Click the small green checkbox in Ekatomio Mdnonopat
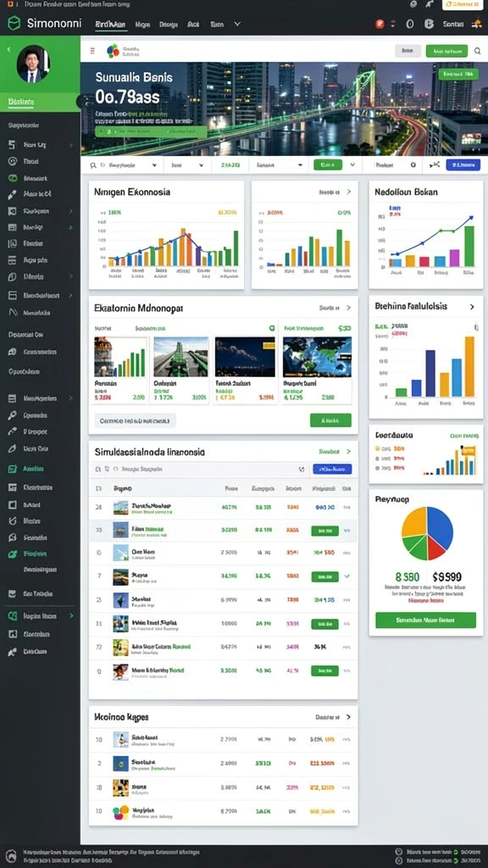 pyautogui.click(x=272, y=328)
